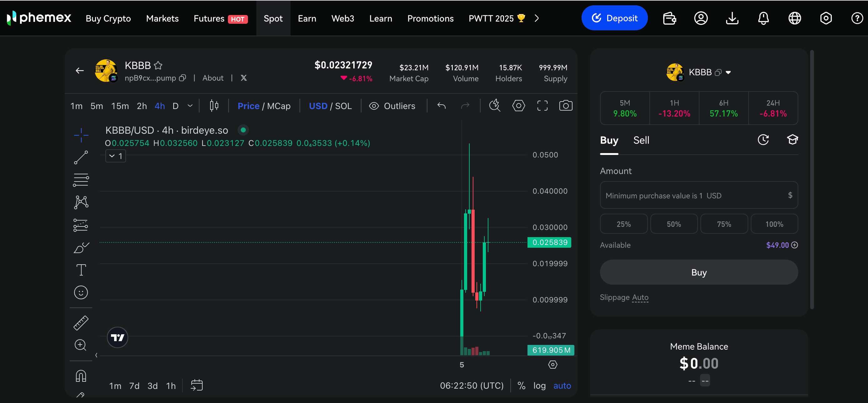The image size is (868, 403).
Task: Enter fullscreen chart mode
Action: pos(542,106)
